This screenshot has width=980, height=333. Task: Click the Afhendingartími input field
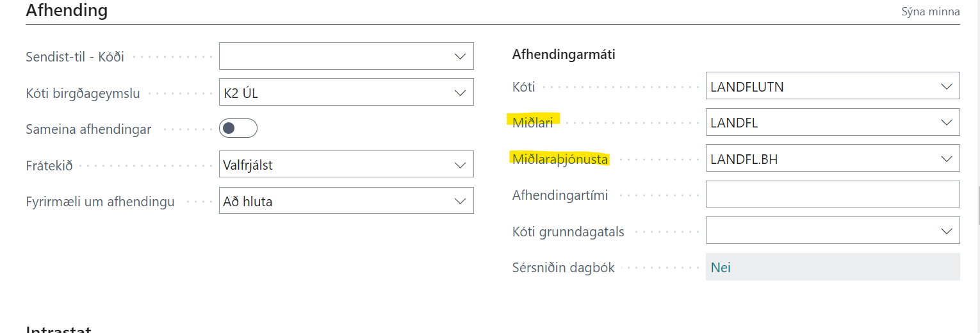point(832,195)
